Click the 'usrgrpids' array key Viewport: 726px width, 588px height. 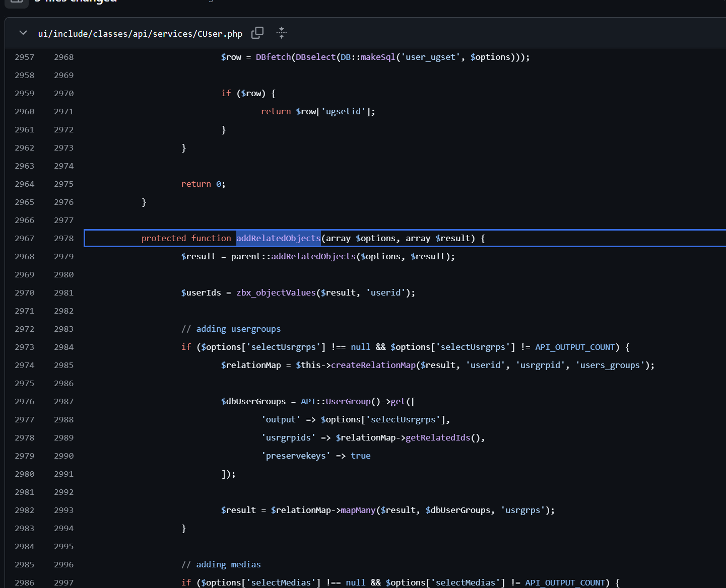pos(288,437)
